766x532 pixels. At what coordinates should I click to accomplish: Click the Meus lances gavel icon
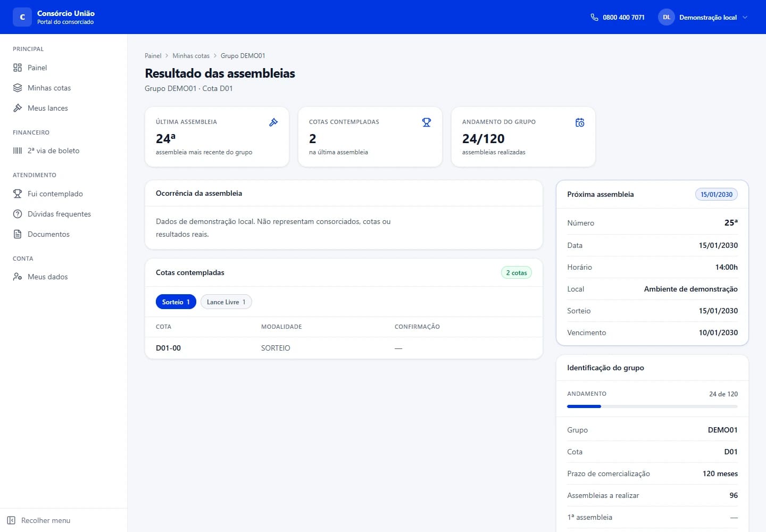tap(18, 108)
